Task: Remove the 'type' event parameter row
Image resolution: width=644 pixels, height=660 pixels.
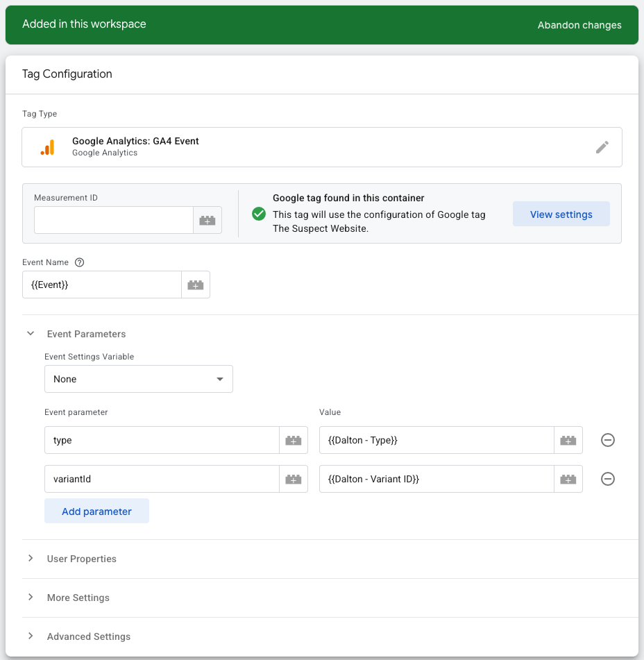Action: click(607, 440)
